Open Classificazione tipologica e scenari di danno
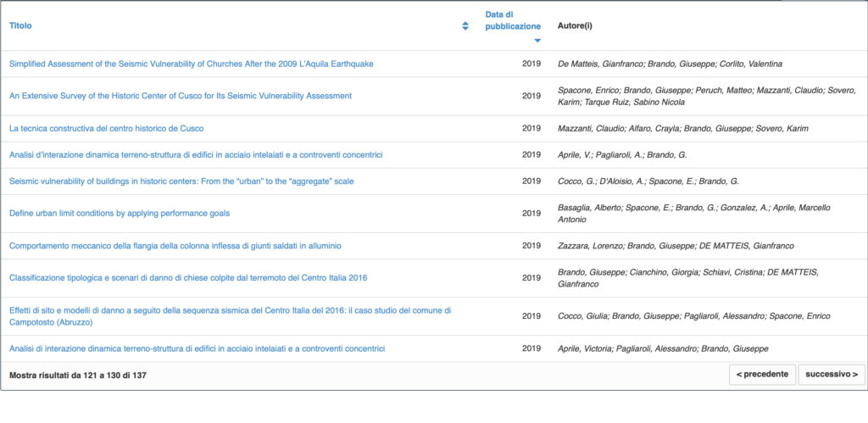868x423 pixels. 188,278
